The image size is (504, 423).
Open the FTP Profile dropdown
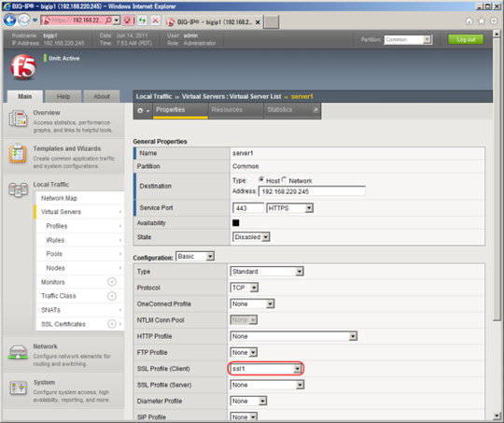point(244,352)
